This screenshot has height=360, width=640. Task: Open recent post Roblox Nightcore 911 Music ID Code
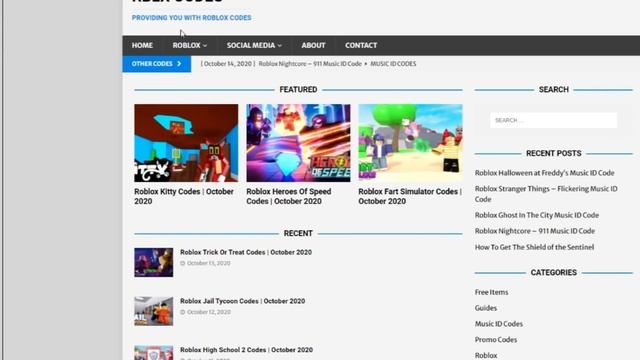point(535,231)
